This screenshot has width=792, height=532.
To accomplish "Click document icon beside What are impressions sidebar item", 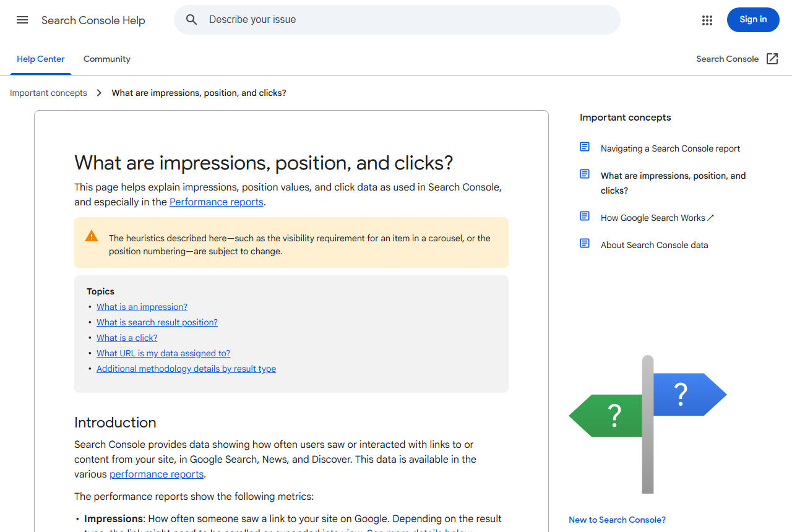I will (x=585, y=174).
